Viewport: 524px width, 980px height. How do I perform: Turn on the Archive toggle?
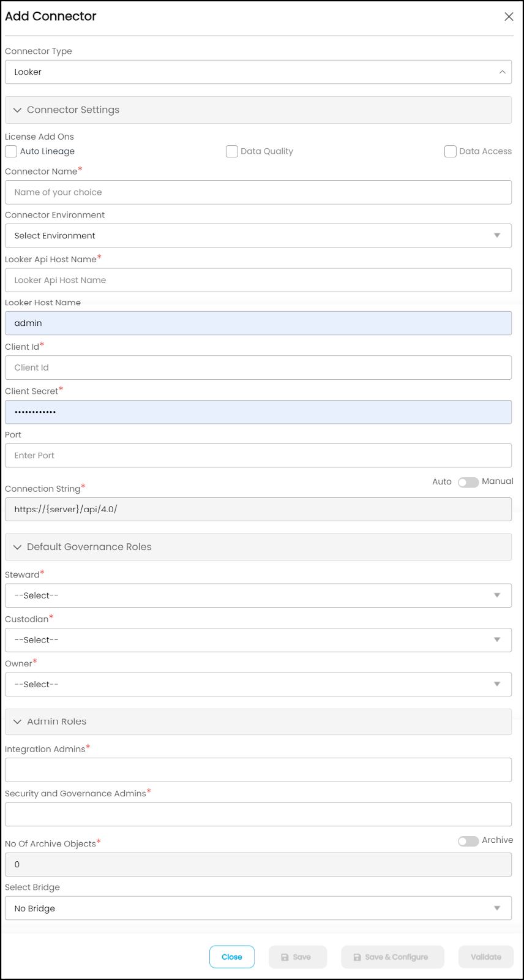pos(468,841)
